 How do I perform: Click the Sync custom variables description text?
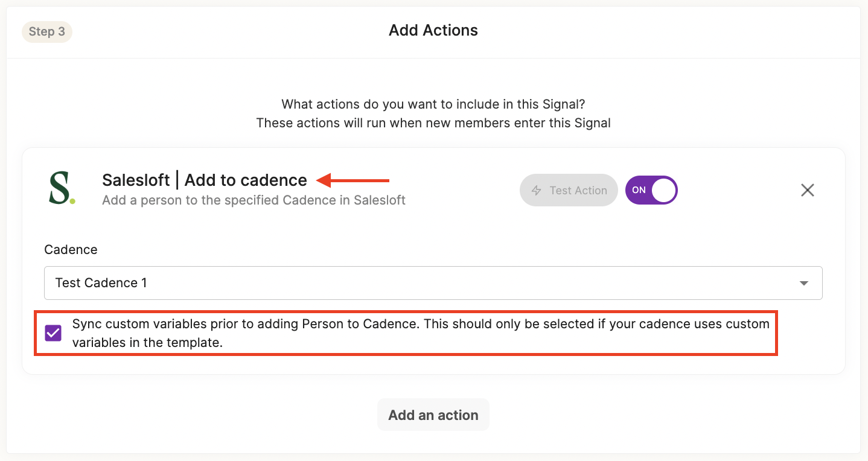coord(420,324)
